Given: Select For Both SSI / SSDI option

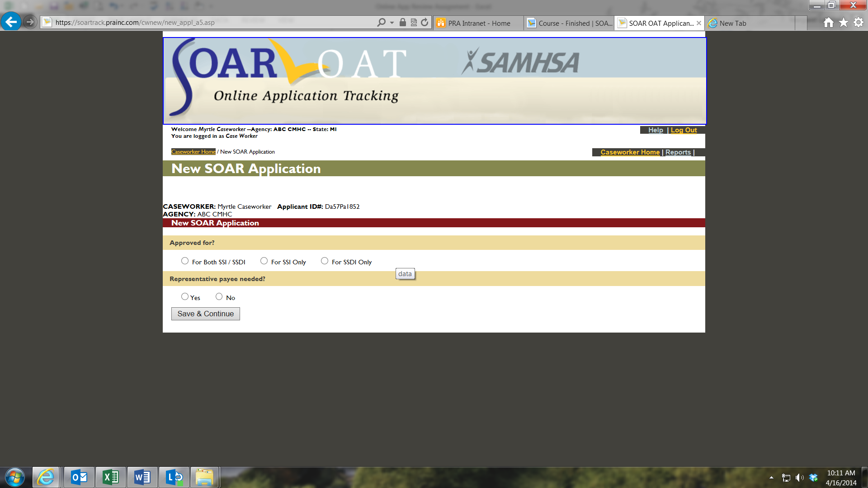Looking at the screenshot, I should tap(185, 261).
